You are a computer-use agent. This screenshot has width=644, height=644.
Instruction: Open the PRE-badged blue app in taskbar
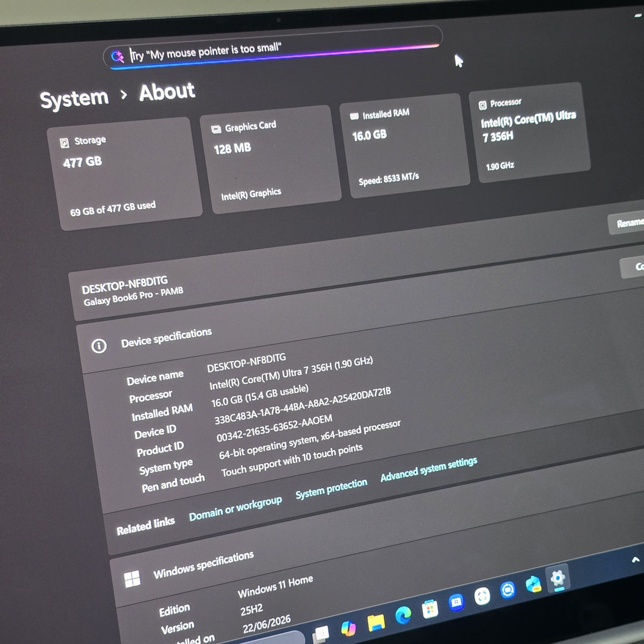click(533, 584)
